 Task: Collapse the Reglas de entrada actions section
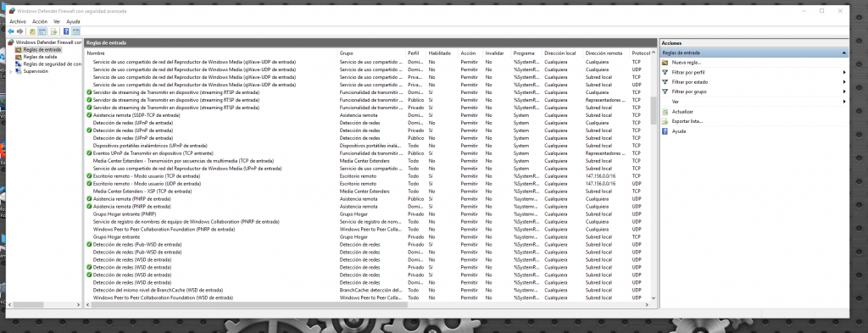coord(843,53)
